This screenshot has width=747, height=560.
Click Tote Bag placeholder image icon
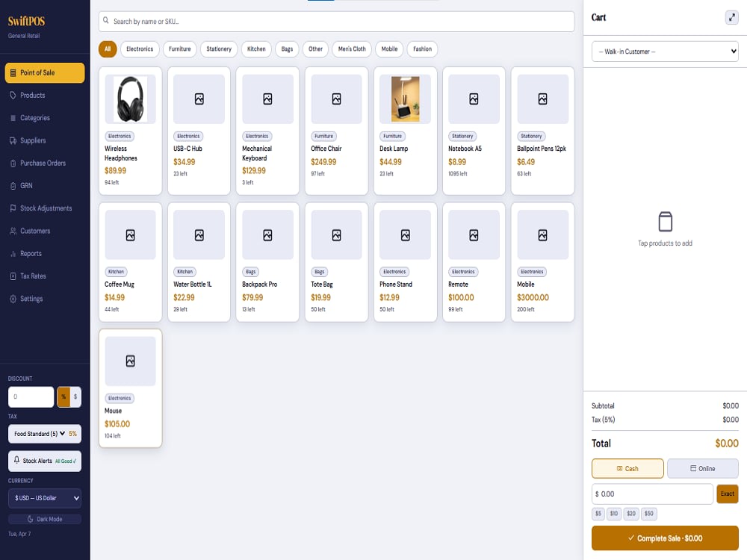336,234
